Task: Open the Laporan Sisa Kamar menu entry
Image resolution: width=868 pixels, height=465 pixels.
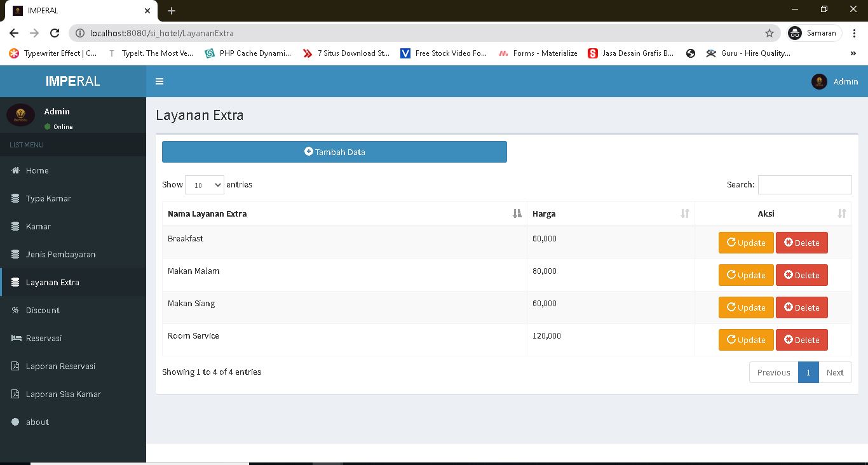Action: pyautogui.click(x=65, y=394)
